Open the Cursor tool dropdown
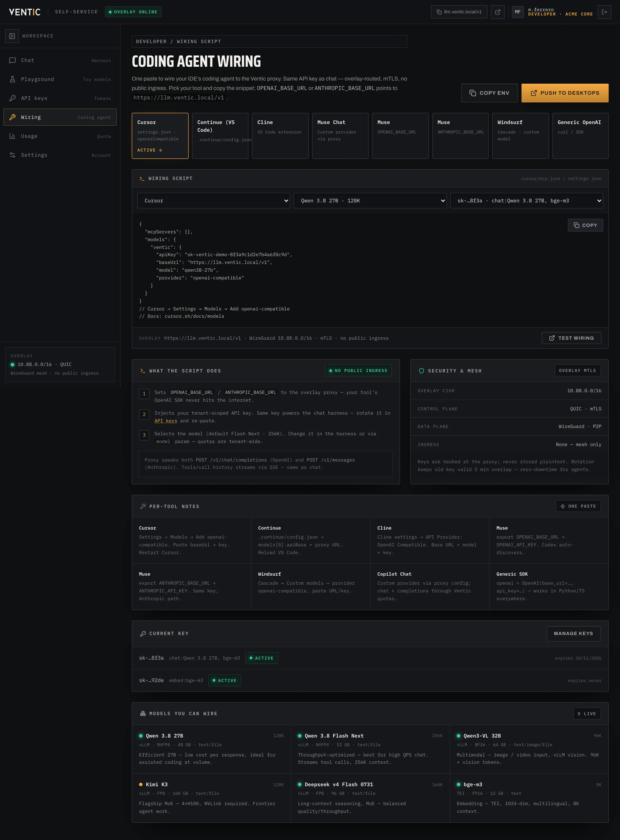The image size is (620, 840). [x=214, y=201]
